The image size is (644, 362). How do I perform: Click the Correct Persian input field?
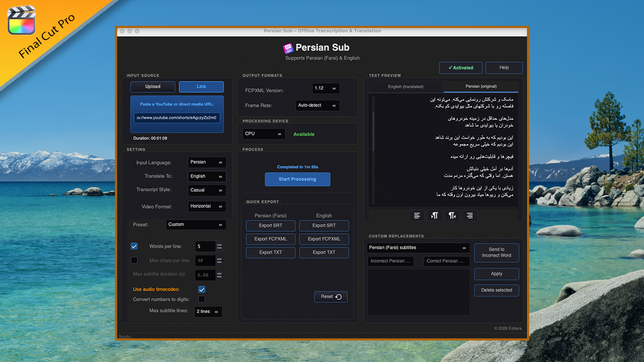447,261
